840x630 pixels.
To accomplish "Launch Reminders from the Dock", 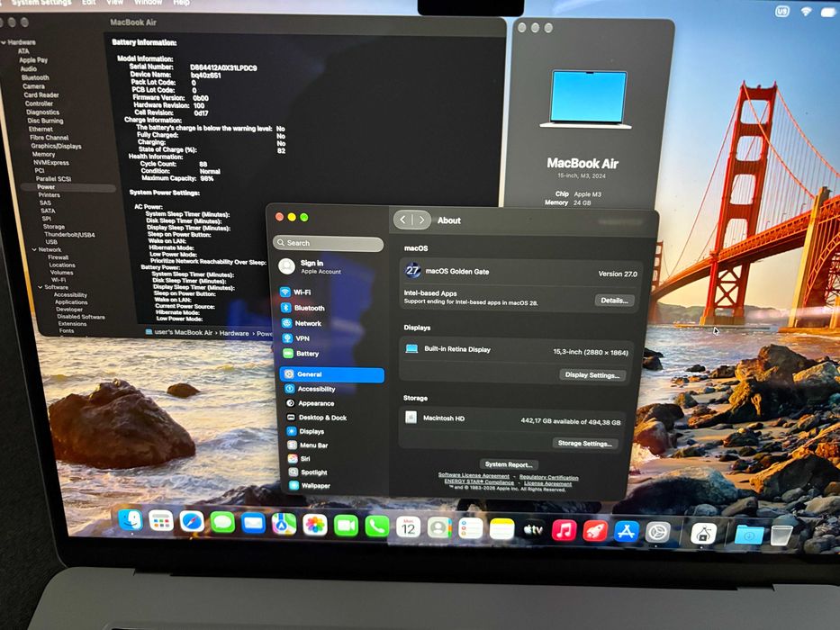I will click(470, 529).
